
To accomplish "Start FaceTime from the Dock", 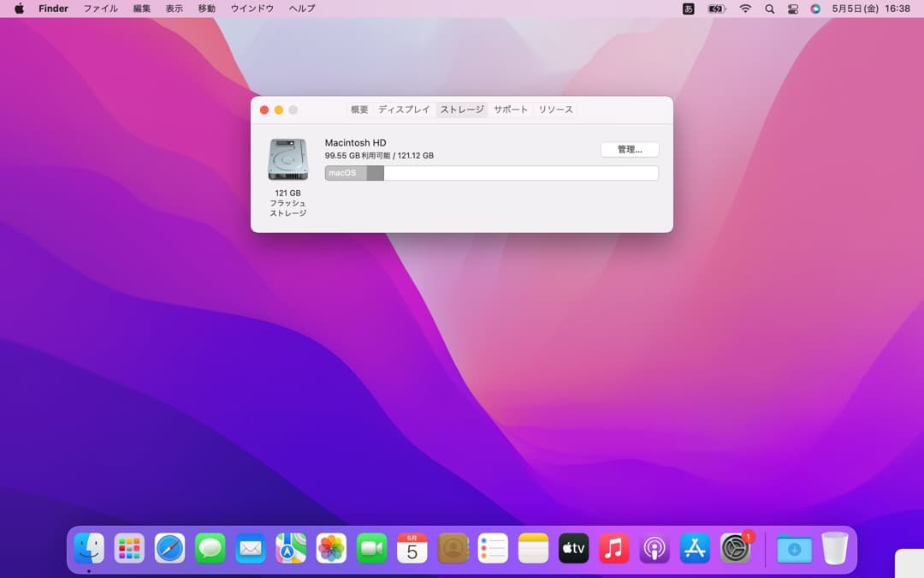I will click(x=371, y=549).
